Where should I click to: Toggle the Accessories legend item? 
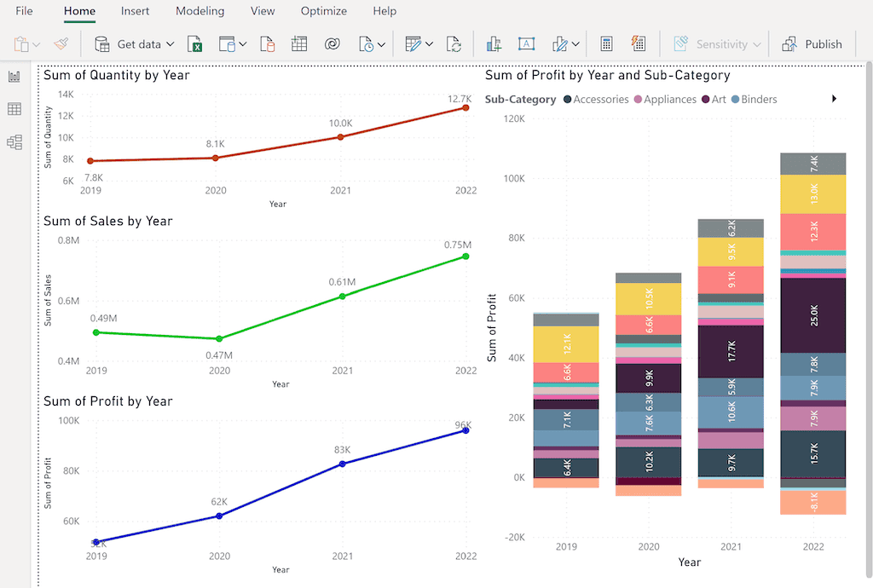tap(596, 99)
